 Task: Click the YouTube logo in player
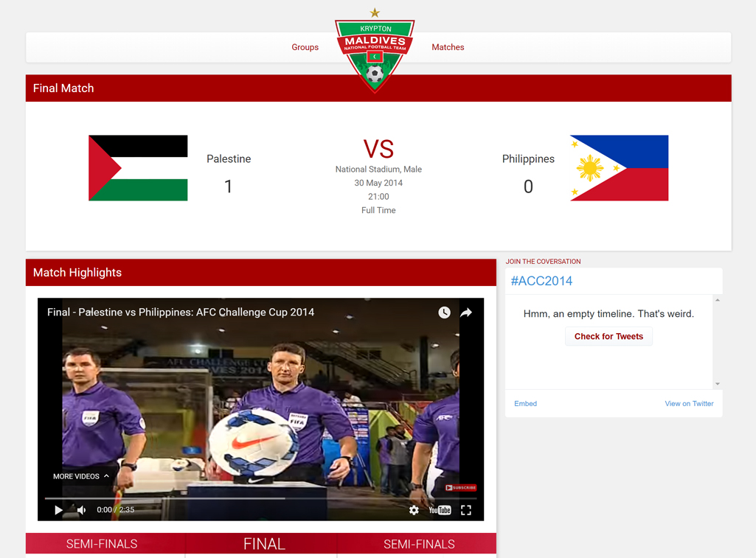[x=440, y=510]
